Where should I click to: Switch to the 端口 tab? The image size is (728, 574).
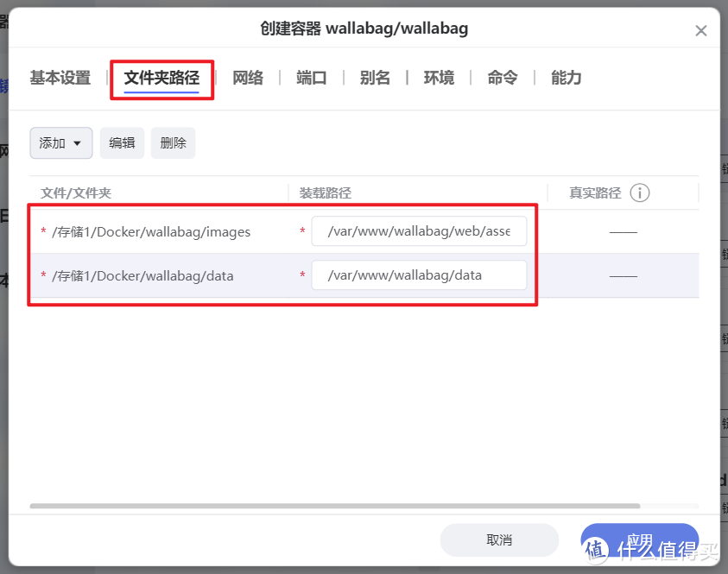(x=311, y=77)
